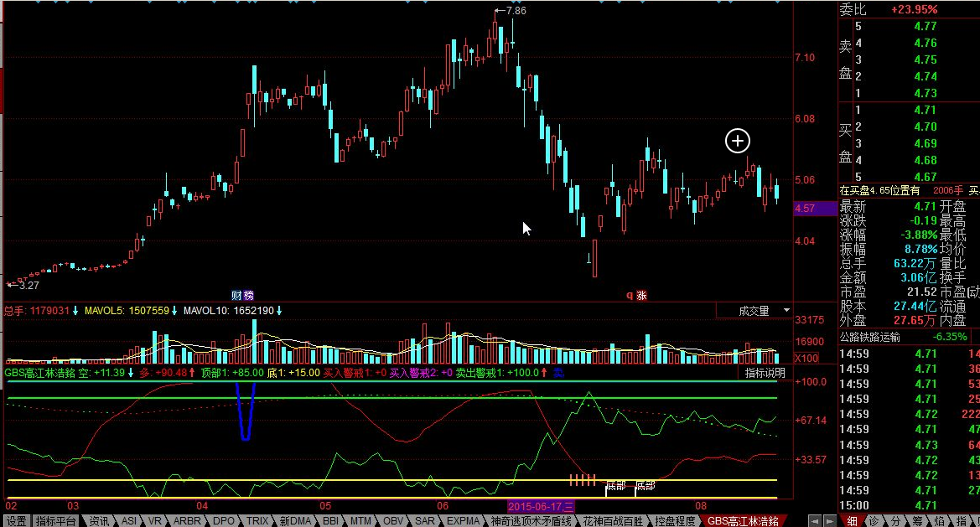Click the 4.57 purple price marker

[815, 209]
